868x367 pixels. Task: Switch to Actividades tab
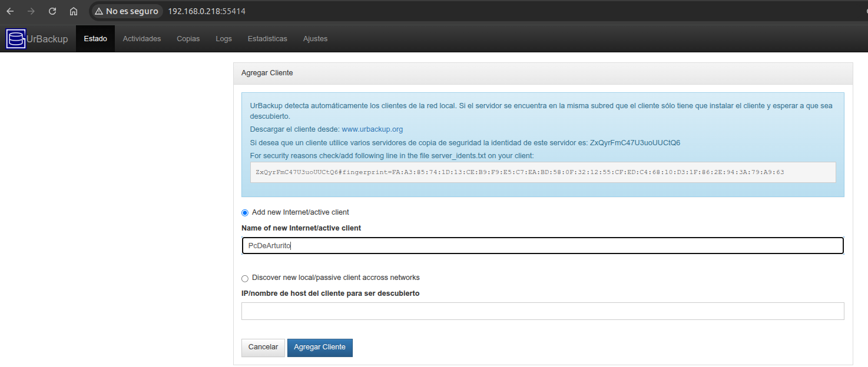[141, 39]
